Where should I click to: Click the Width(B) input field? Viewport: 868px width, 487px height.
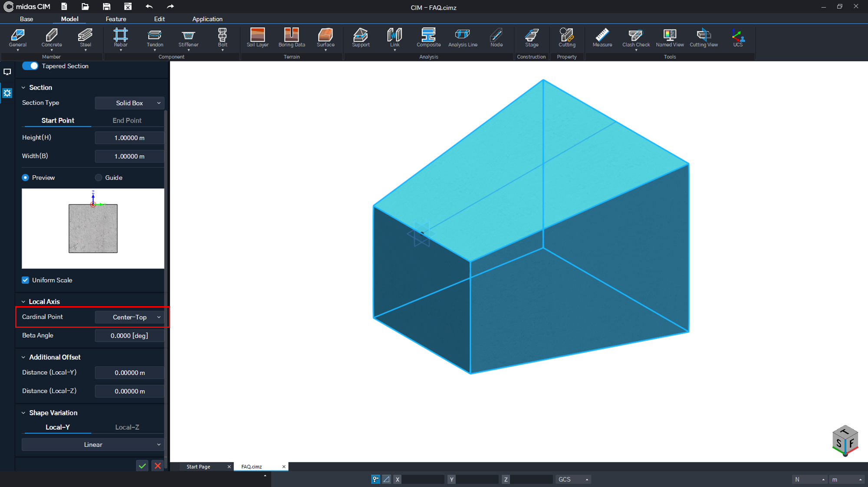129,156
